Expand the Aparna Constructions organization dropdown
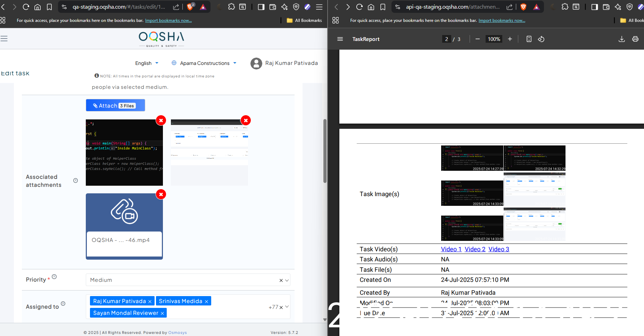This screenshot has height=336, width=644. click(x=204, y=63)
